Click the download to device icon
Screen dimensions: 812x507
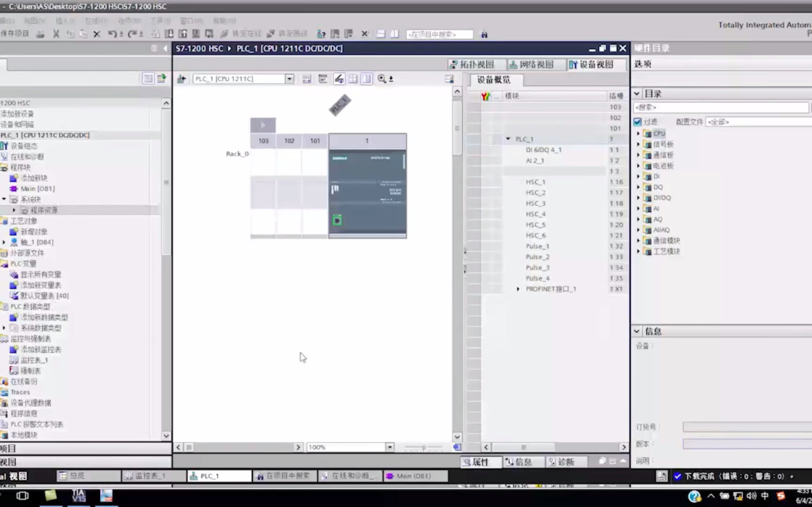pos(169,34)
